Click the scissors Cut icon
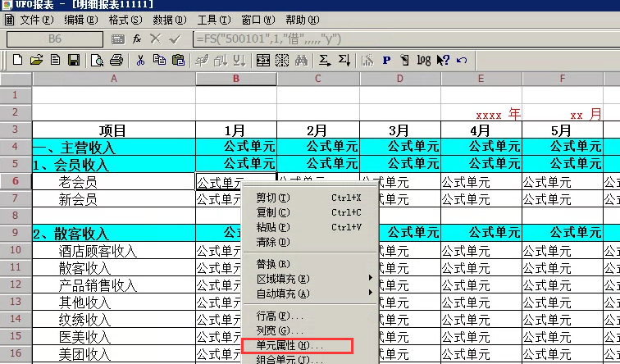This screenshot has height=364, width=620. point(140,60)
